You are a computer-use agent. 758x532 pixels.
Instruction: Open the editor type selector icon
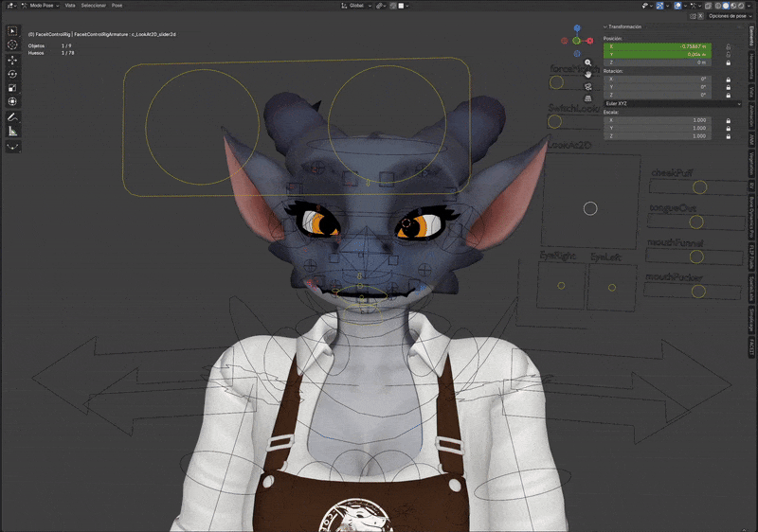pyautogui.click(x=10, y=6)
